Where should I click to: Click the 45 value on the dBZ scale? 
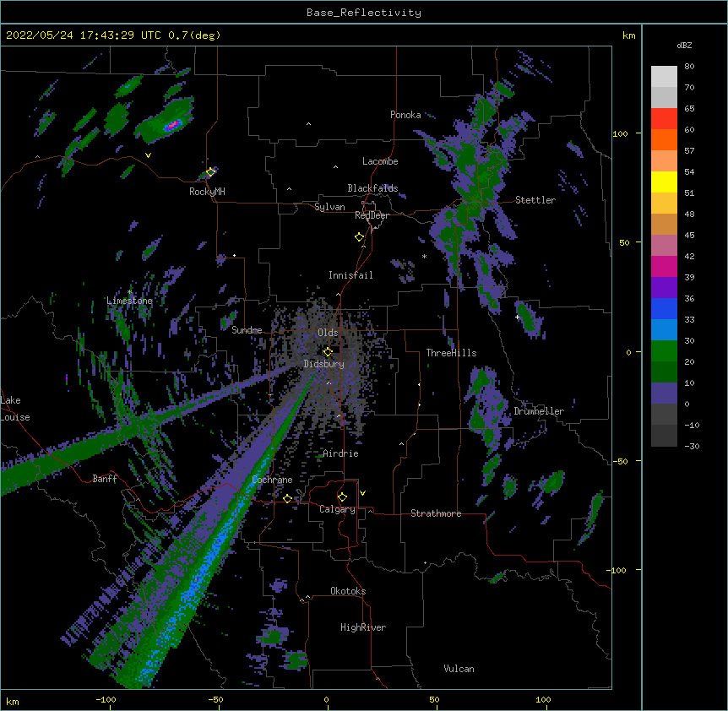pyautogui.click(x=689, y=235)
